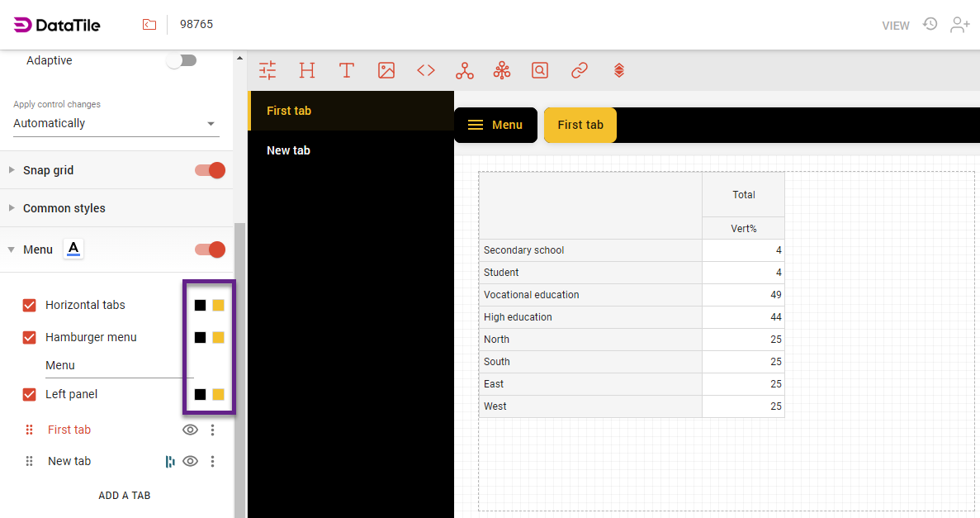Screen dimensions: 980x518
Task: Click the filter controls icon in the toolbar
Action: [267, 70]
